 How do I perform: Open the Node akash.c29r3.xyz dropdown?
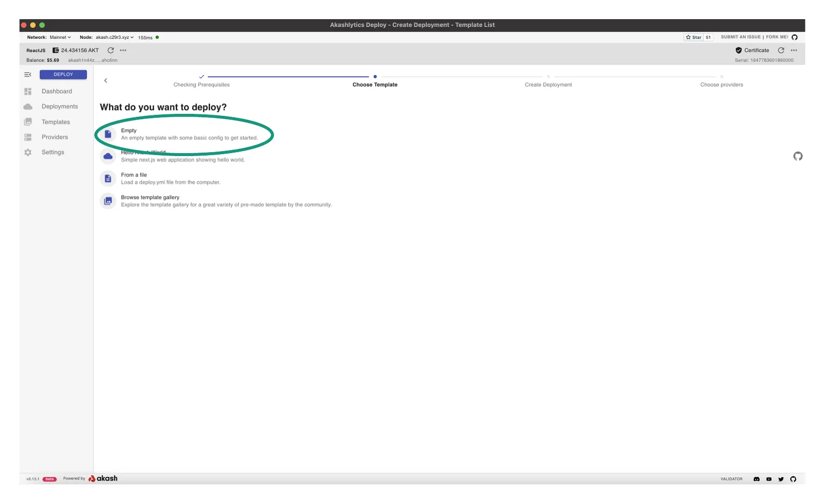coord(114,37)
